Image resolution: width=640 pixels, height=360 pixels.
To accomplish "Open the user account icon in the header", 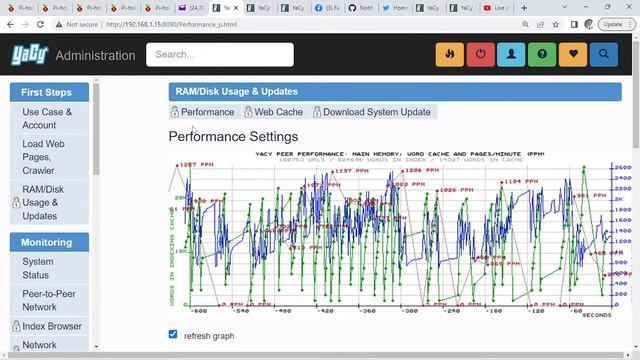I will point(511,54).
